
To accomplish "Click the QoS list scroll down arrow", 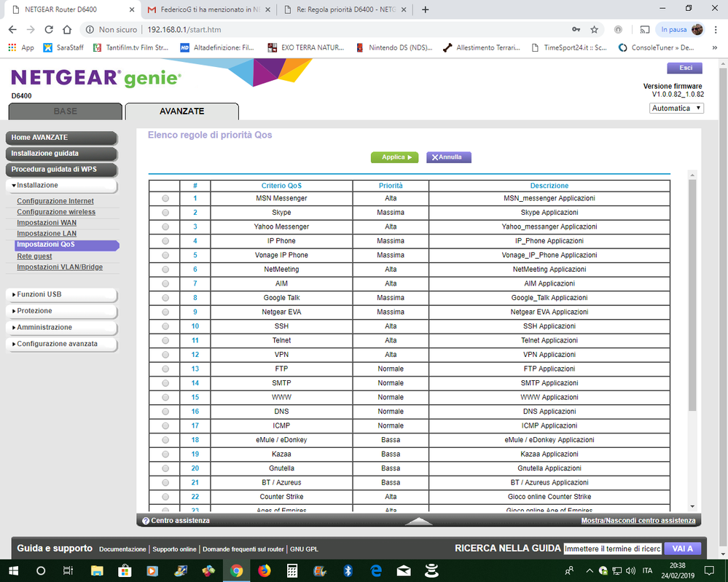I will pos(692,507).
